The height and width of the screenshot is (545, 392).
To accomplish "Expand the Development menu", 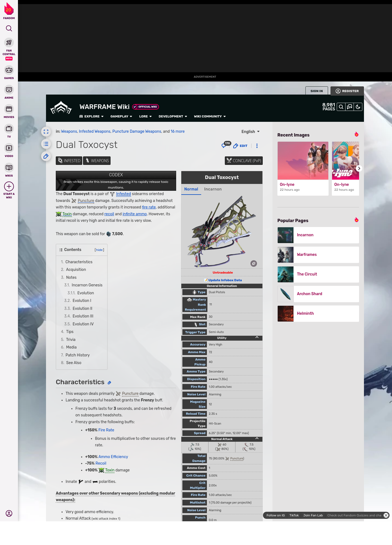I will tap(173, 116).
